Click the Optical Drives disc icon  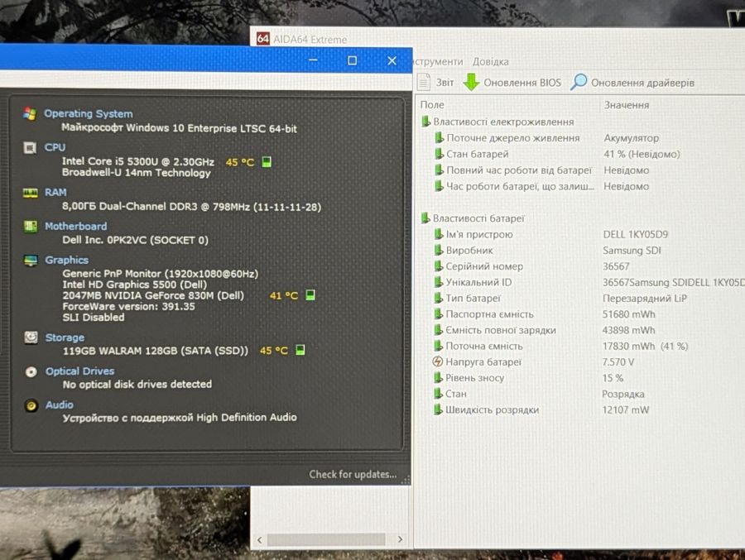[31, 372]
